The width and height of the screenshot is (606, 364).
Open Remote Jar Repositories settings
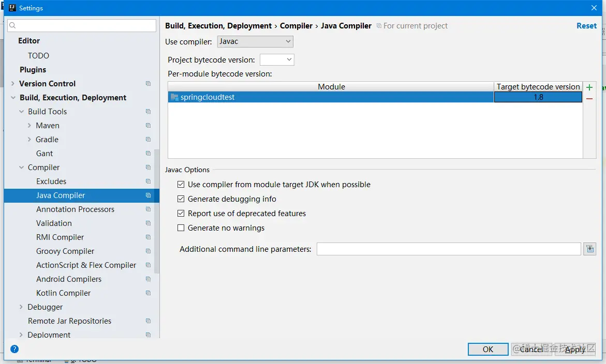tap(69, 321)
